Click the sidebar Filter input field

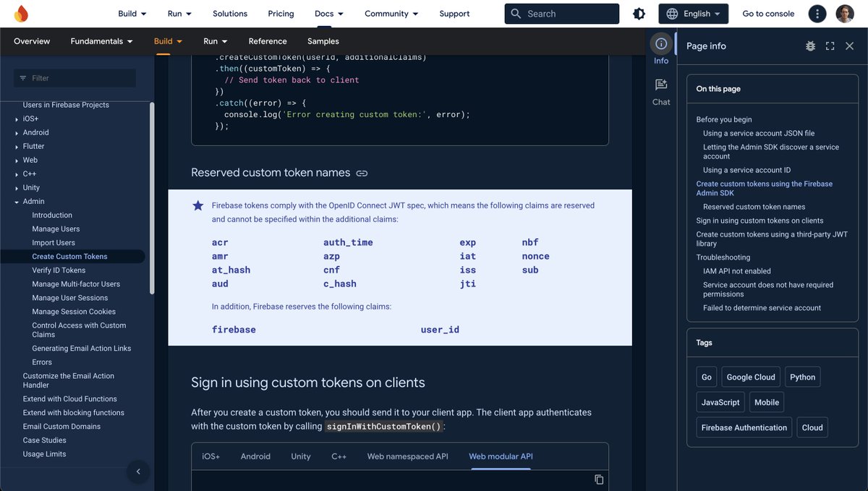pyautogui.click(x=75, y=78)
